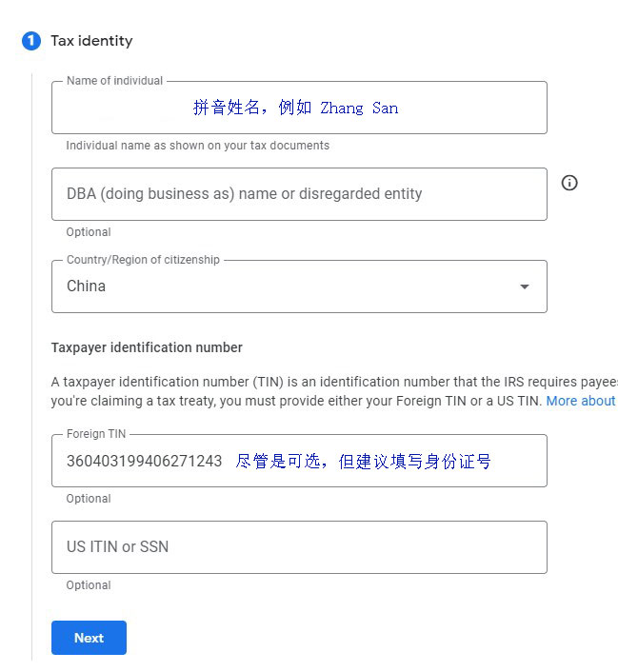
Task: Click the blue Next button
Action: pos(89,638)
